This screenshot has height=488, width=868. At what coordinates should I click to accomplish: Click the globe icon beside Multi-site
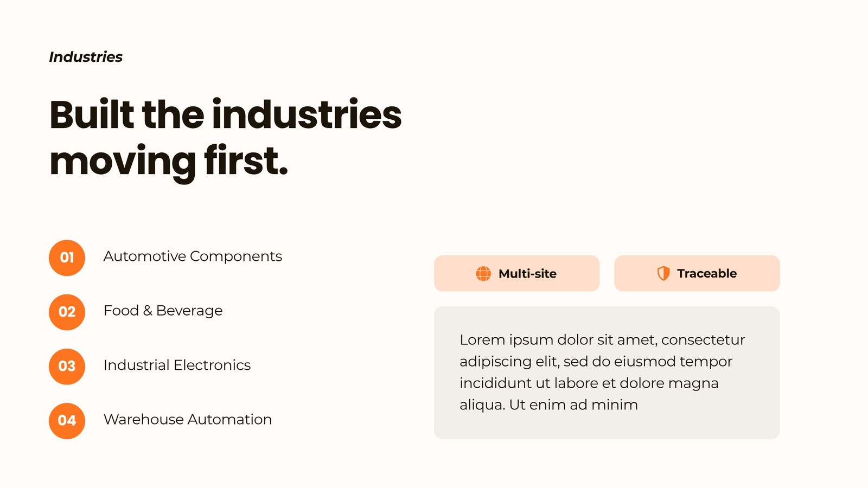coord(483,274)
